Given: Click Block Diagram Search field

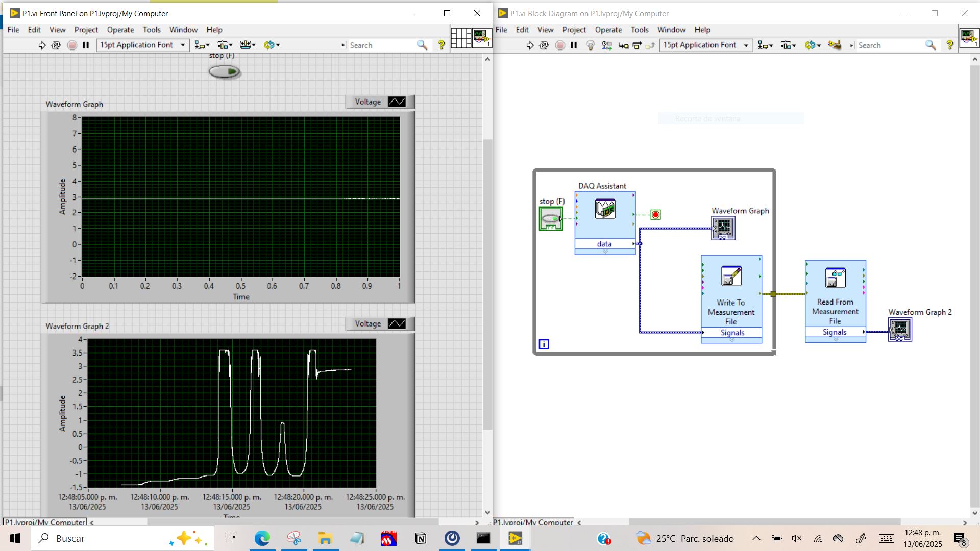Looking at the screenshot, I should point(891,45).
